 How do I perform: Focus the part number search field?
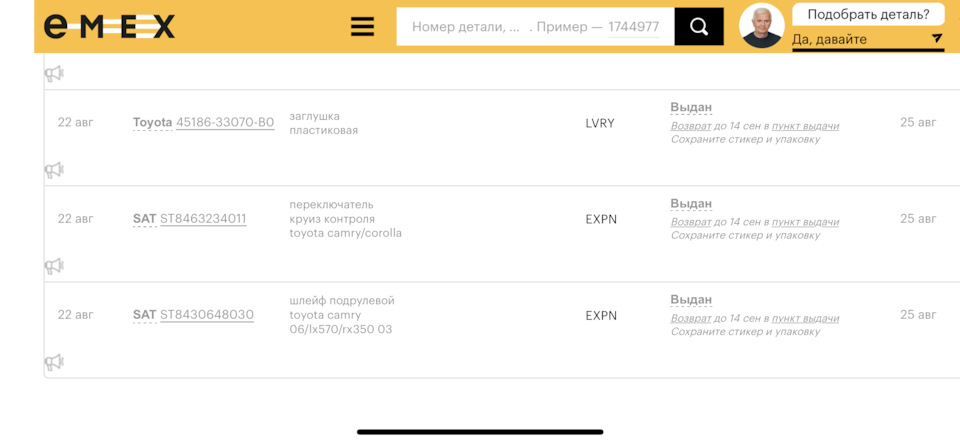click(535, 26)
